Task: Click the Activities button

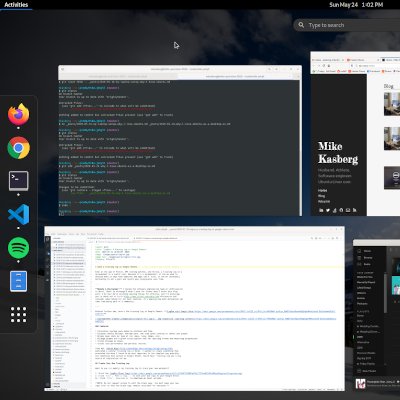Action: click(x=16, y=5)
